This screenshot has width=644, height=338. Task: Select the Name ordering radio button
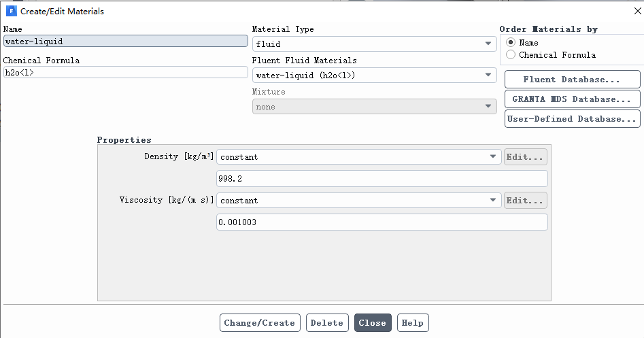[x=511, y=43]
